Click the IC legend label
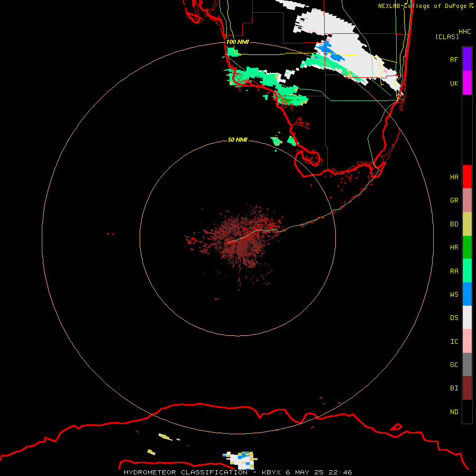This screenshot has height=476, width=476. [454, 342]
